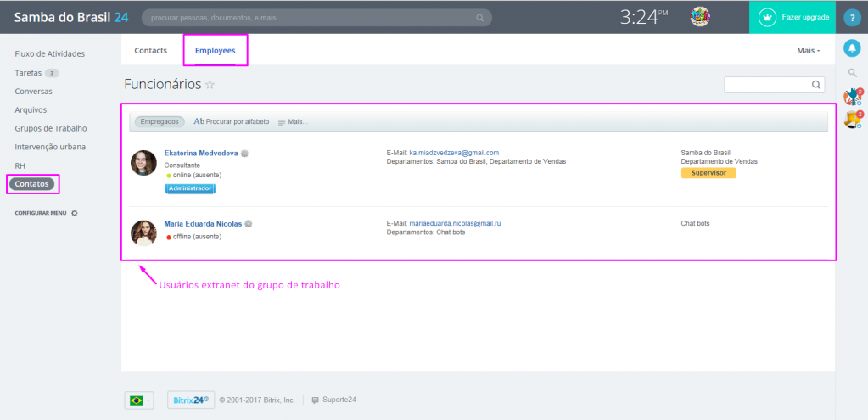Open first chat contact with red badge
The height and width of the screenshot is (420, 868).
click(x=853, y=97)
